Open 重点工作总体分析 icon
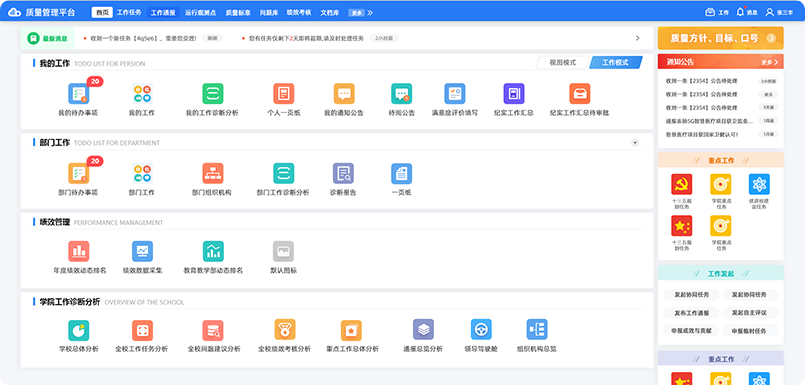Image resolution: width=805 pixels, height=385 pixels. tap(351, 331)
